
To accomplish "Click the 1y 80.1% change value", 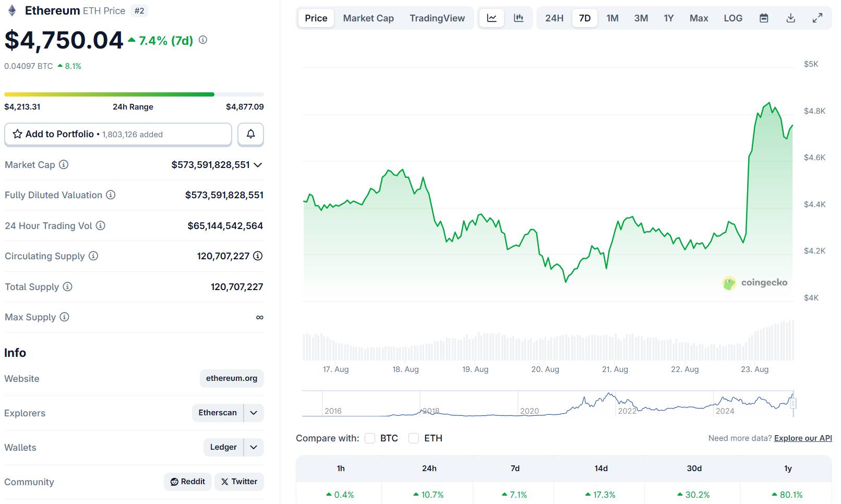I will (x=787, y=495).
